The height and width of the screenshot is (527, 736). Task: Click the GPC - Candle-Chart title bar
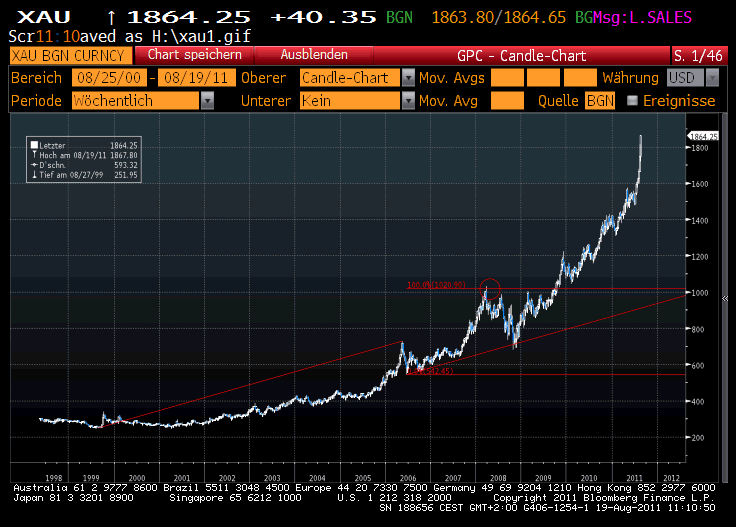tap(521, 55)
